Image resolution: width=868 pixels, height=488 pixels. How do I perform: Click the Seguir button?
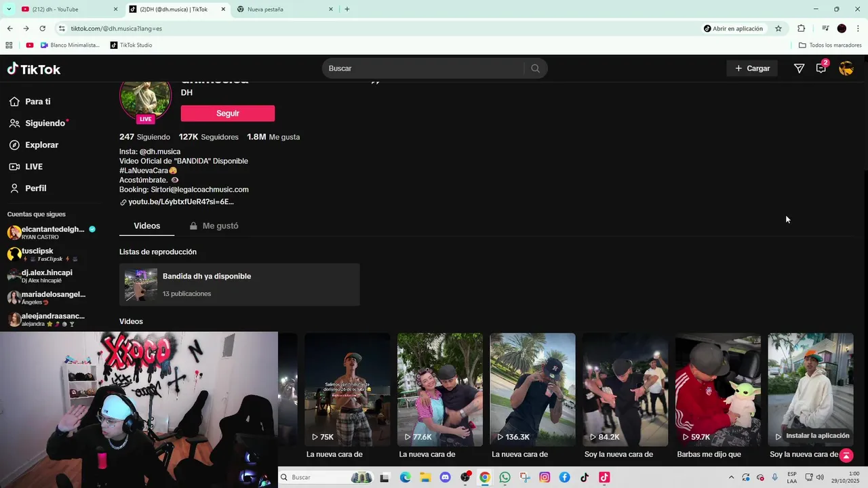pyautogui.click(x=228, y=113)
